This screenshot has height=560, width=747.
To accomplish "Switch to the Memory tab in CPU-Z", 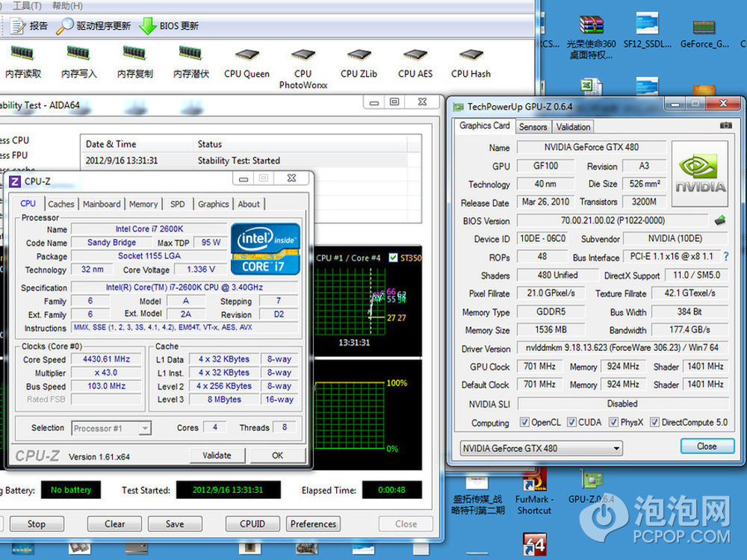I will point(143,204).
